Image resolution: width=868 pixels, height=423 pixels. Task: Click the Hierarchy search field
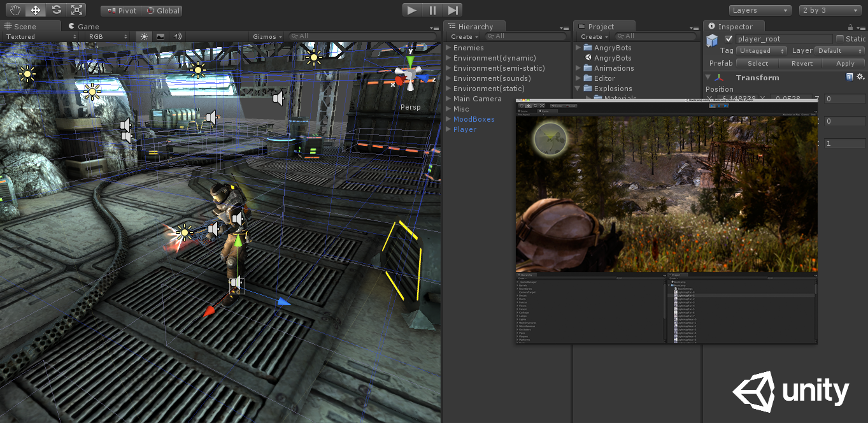[525, 36]
